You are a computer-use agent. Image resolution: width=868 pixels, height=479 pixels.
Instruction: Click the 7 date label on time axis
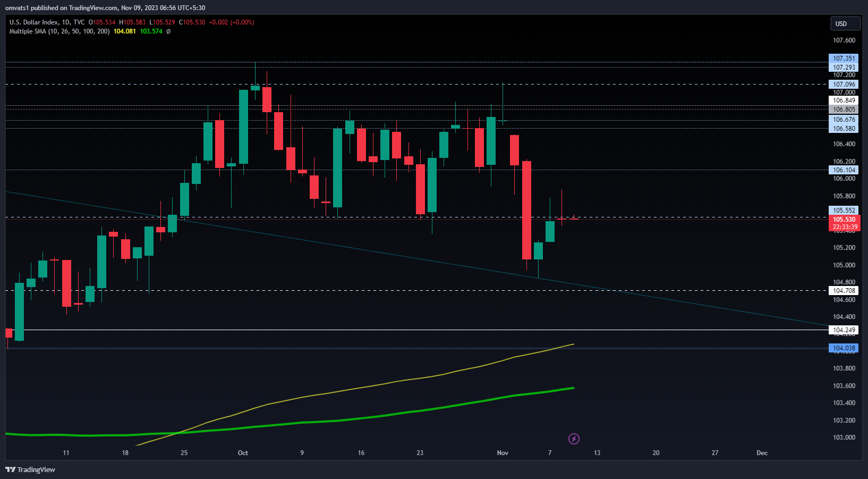550,453
